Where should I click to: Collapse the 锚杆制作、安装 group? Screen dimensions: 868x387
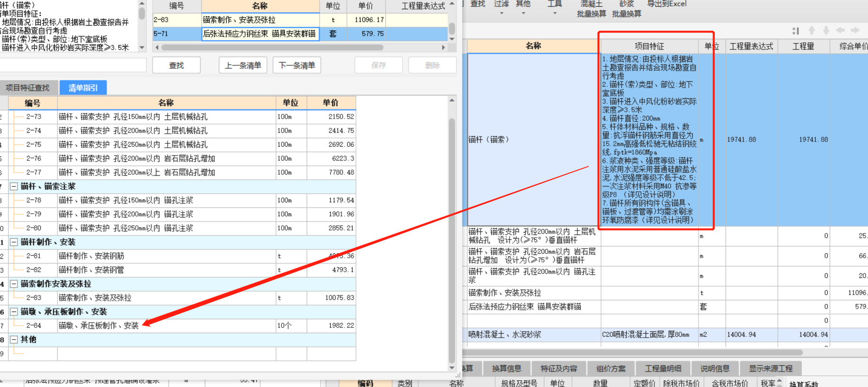click(14, 242)
